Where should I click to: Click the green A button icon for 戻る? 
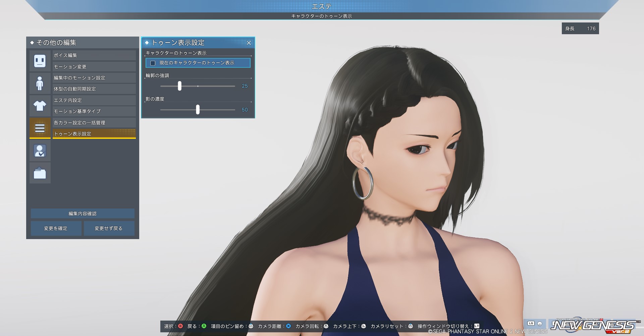tap(204, 326)
